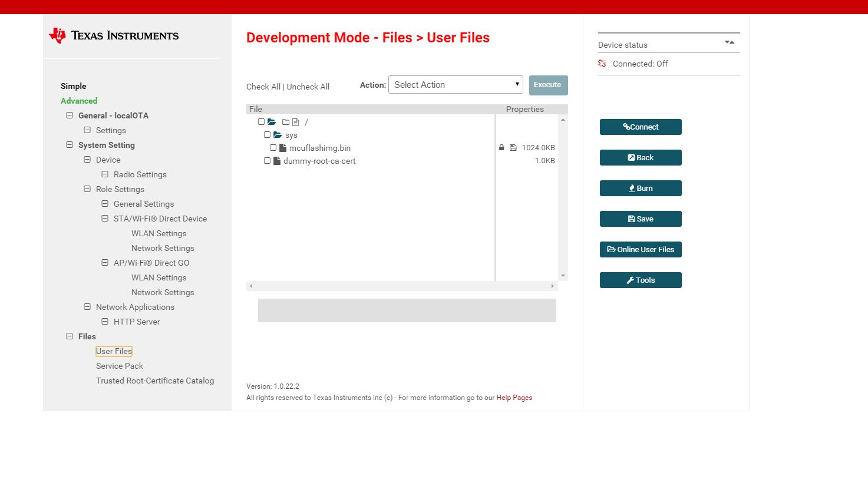This screenshot has height=486, width=868.
Task: Click the floppy disk icon for mcuflashimg.bin
Action: pos(513,148)
